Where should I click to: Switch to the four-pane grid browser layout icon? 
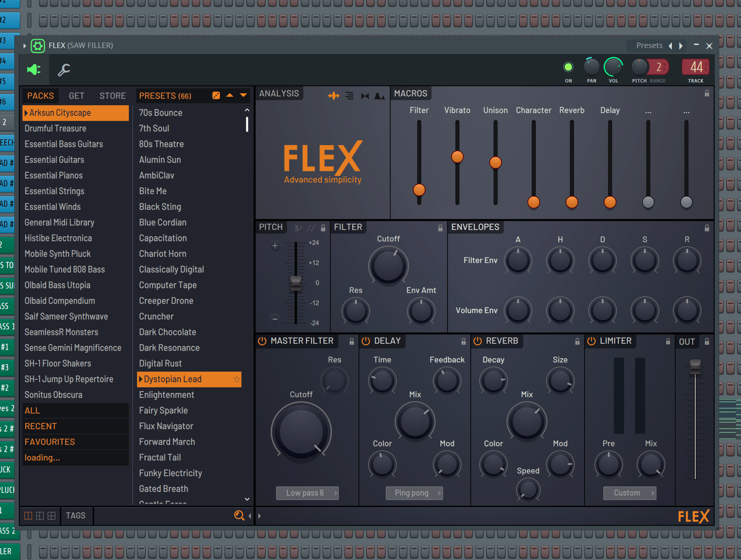51,516
